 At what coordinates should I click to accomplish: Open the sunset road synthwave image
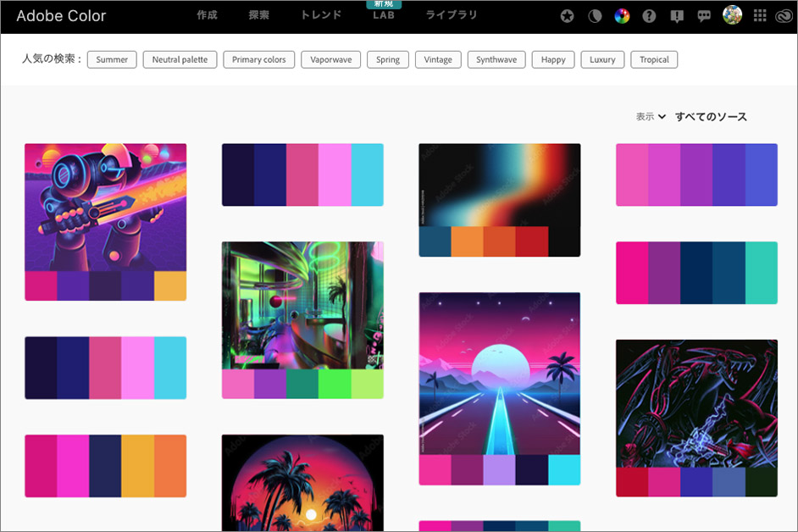[x=499, y=374]
